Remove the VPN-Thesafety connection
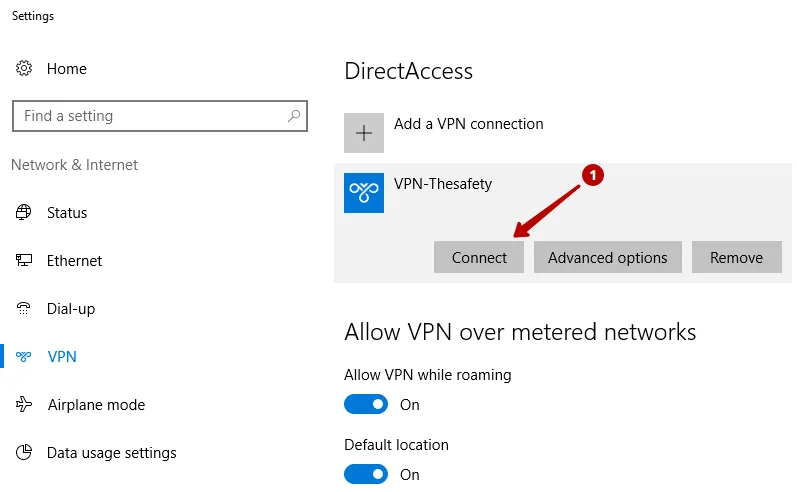Screen dimensions: 797x492 737,257
